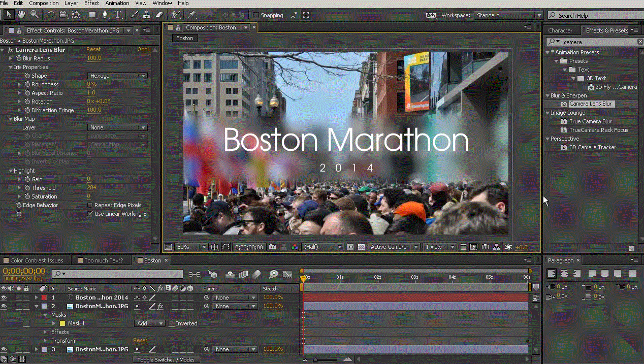Collapse the Blur & Sharpen category
Viewport: 644px width, 364px height.
pos(548,95)
